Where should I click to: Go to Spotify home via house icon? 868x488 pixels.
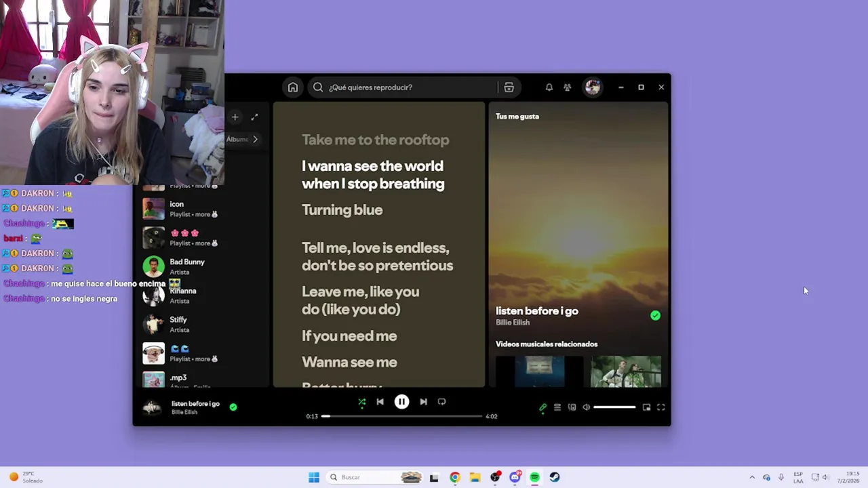pyautogui.click(x=292, y=87)
